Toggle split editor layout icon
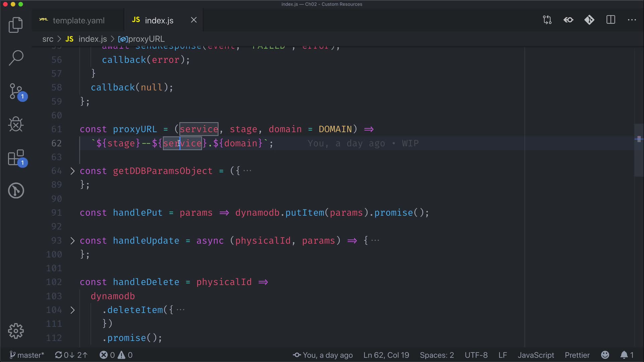 pos(611,20)
